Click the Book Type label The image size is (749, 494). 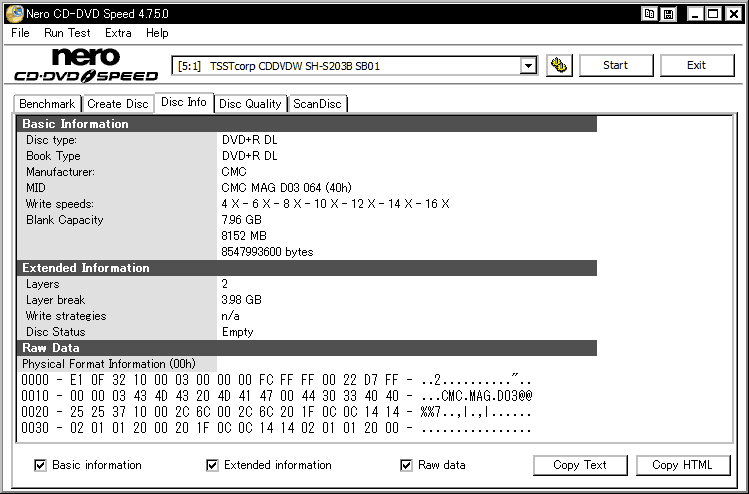tap(53, 156)
